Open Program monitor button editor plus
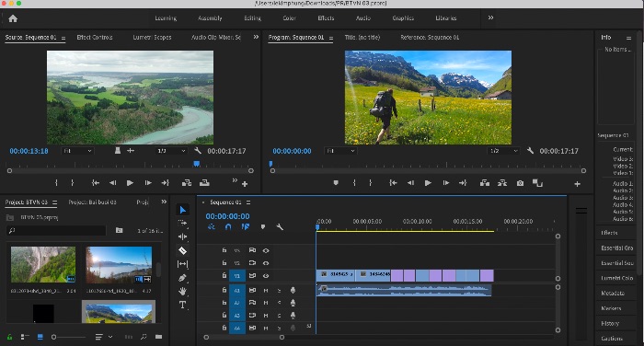The height and width of the screenshot is (346, 644). [x=577, y=184]
